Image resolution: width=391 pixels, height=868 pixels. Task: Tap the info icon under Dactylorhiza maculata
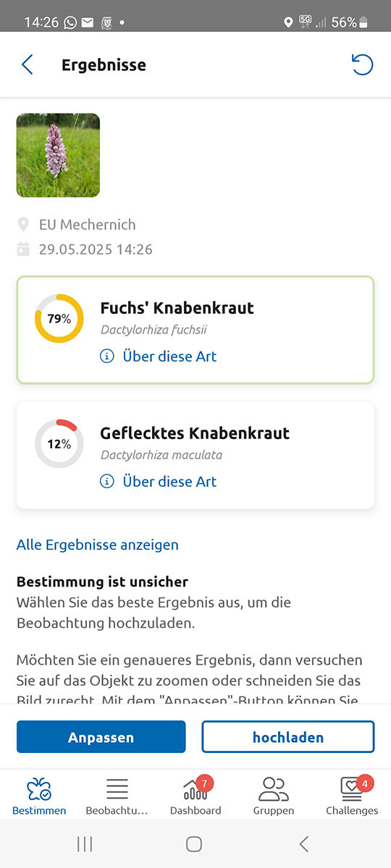pos(107,481)
